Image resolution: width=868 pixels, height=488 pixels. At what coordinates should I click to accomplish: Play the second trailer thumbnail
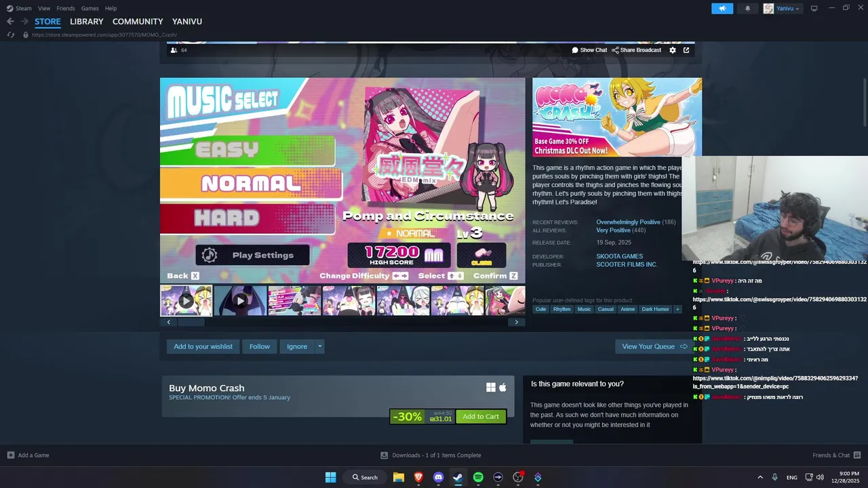point(240,301)
